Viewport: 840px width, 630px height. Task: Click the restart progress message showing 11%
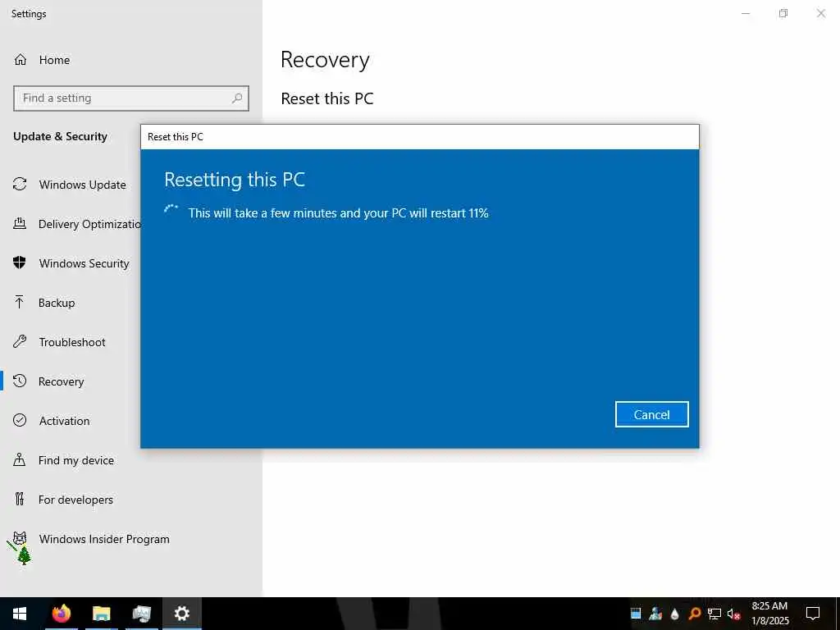[x=338, y=213]
